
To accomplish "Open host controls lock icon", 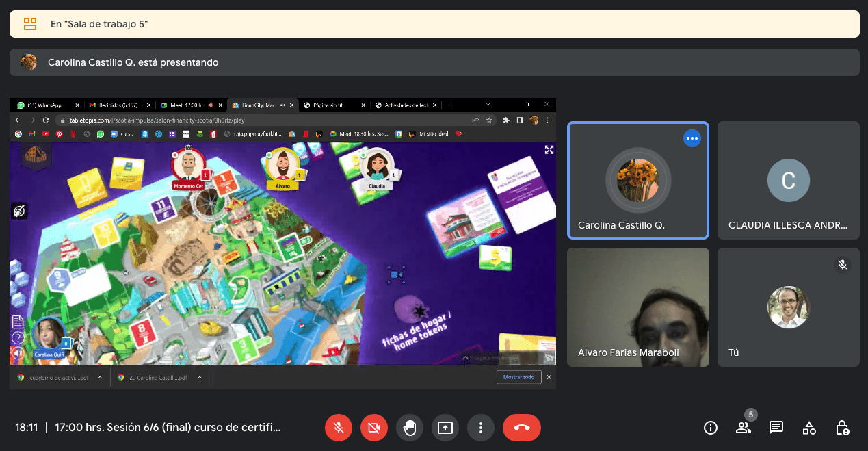I will click(x=842, y=428).
